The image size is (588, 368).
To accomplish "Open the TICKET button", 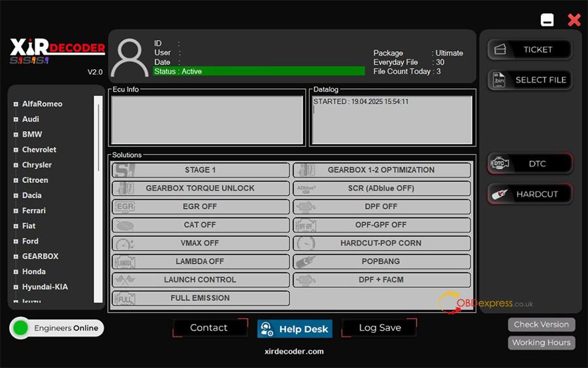I will (x=530, y=50).
